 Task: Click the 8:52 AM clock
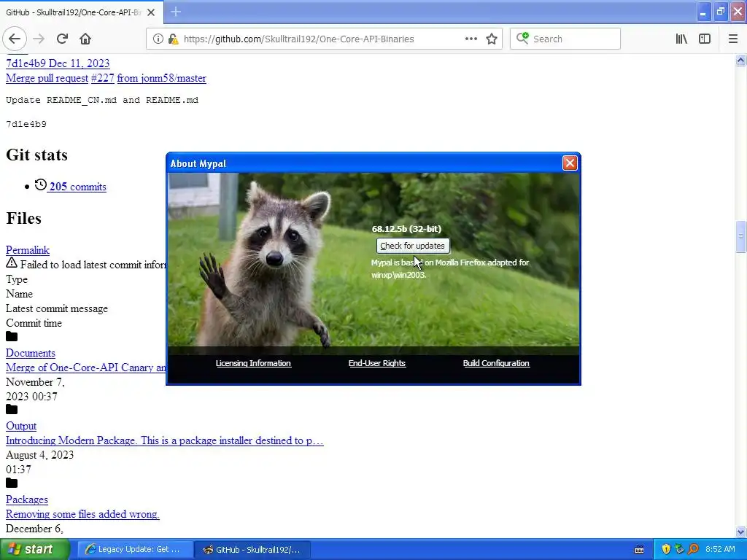pyautogui.click(x=720, y=550)
